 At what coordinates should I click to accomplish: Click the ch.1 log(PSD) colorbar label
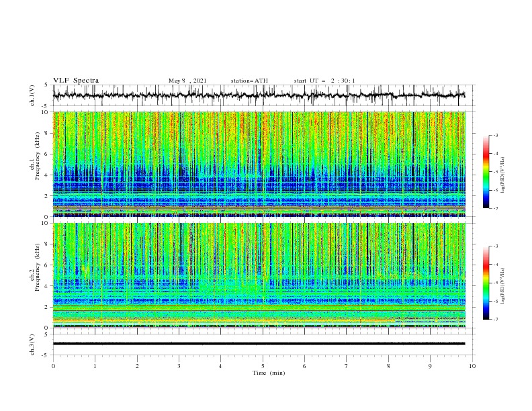[x=503, y=175]
